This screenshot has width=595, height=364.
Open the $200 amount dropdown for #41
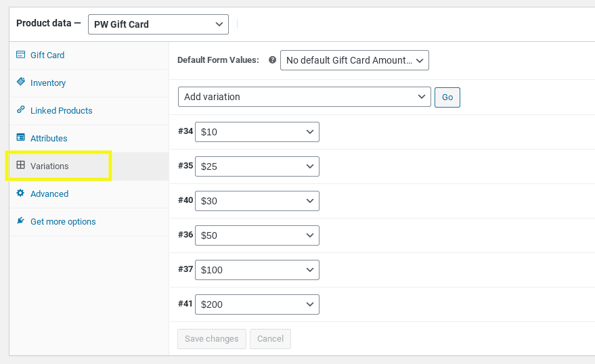click(257, 304)
